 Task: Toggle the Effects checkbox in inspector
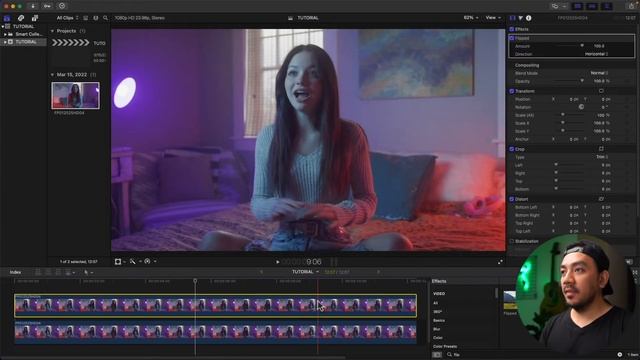[511, 29]
